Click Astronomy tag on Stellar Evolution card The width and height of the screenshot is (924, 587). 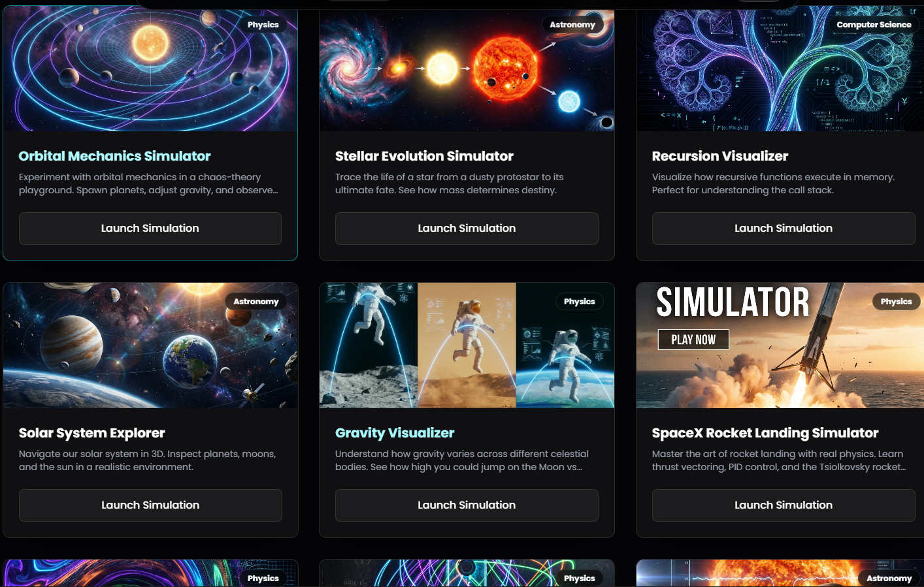point(572,25)
